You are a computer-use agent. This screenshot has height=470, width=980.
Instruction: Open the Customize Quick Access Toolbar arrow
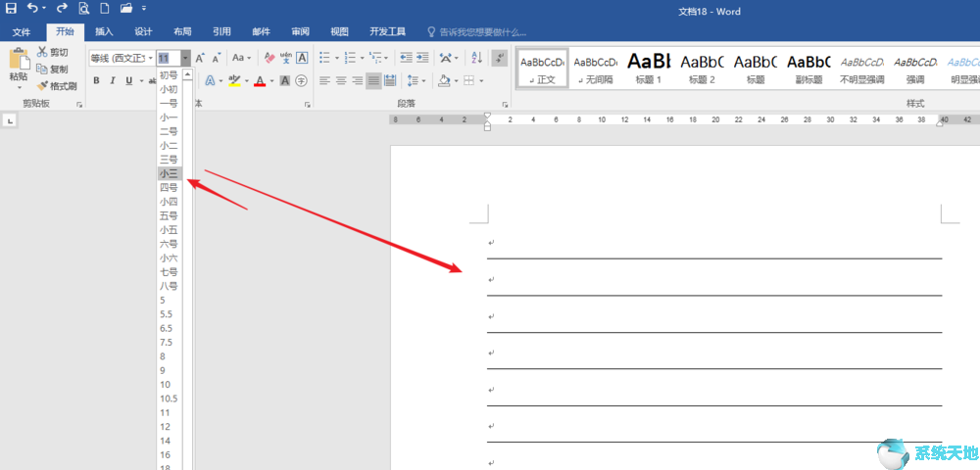(x=144, y=9)
